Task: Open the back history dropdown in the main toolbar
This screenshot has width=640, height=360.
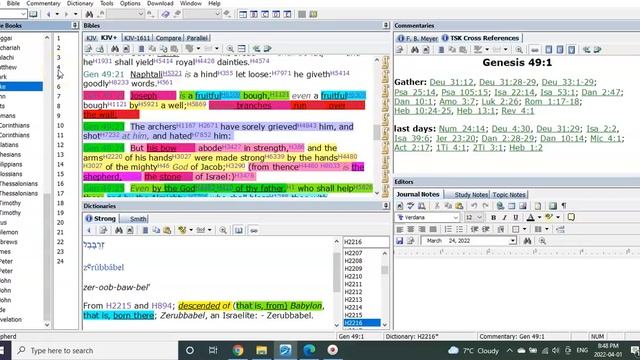Action: (57, 14)
